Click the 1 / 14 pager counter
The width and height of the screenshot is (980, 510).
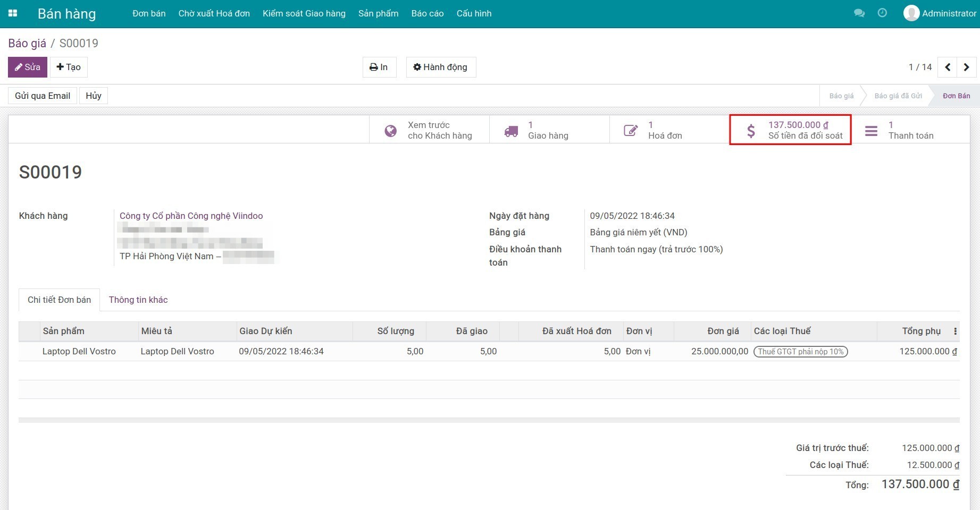click(x=920, y=67)
